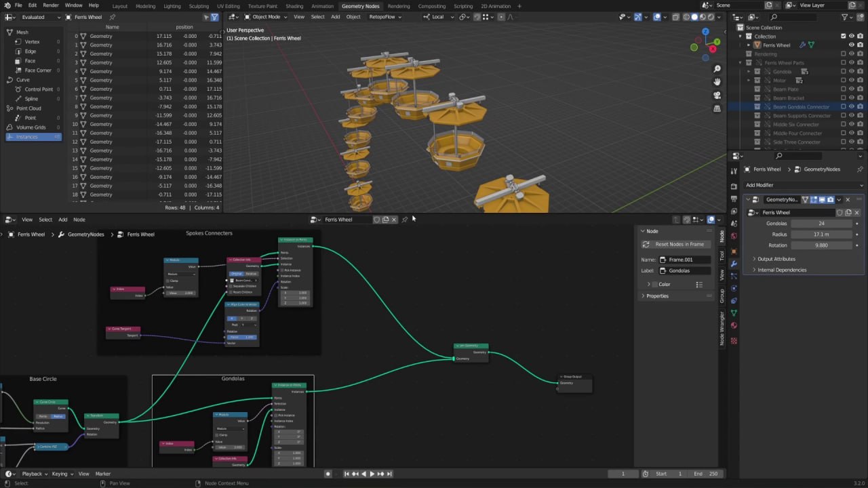Image resolution: width=868 pixels, height=488 pixels.
Task: Click the zoom magnifier icon in the viewport
Action: (x=717, y=69)
